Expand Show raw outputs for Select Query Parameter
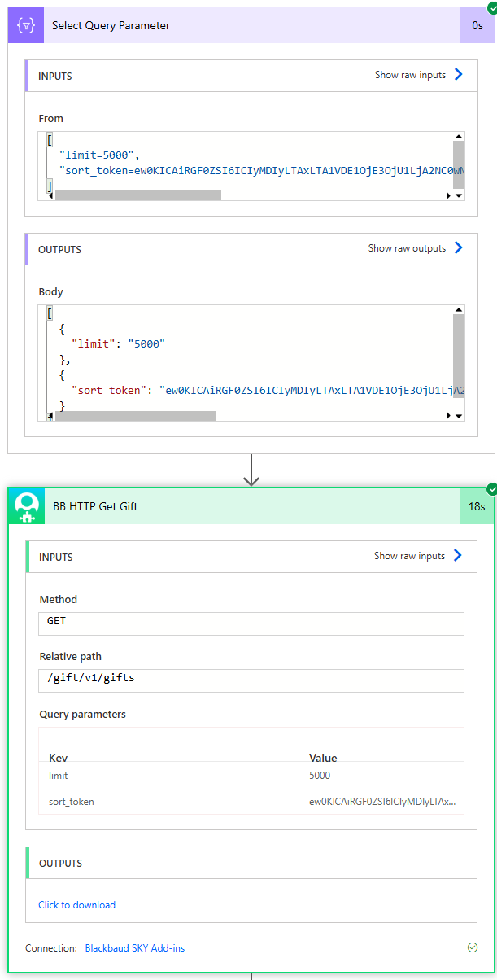 pyautogui.click(x=415, y=248)
